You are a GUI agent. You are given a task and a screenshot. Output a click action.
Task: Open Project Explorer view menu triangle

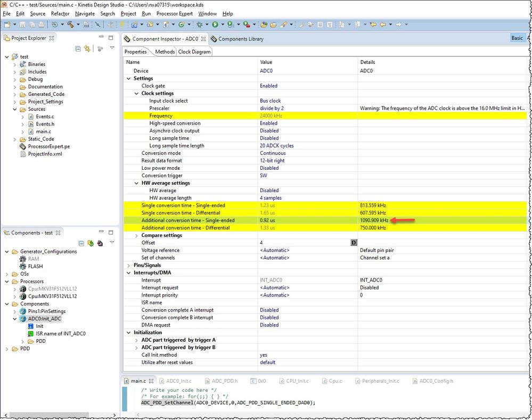click(x=112, y=48)
